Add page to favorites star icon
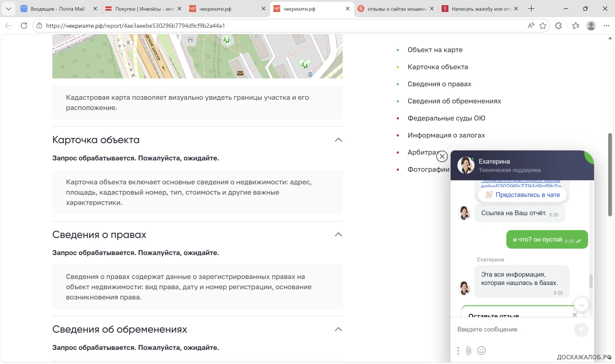Image resolution: width=615 pixels, height=364 pixels. [543, 26]
